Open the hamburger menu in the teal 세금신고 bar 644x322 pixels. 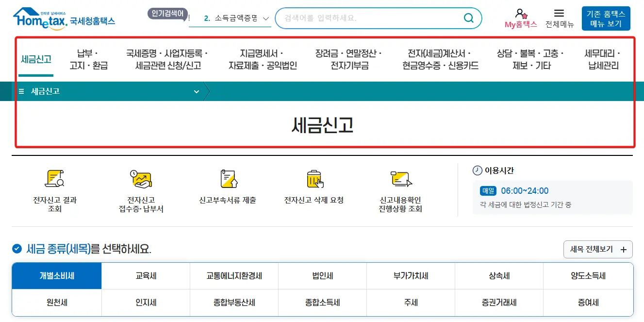click(20, 91)
